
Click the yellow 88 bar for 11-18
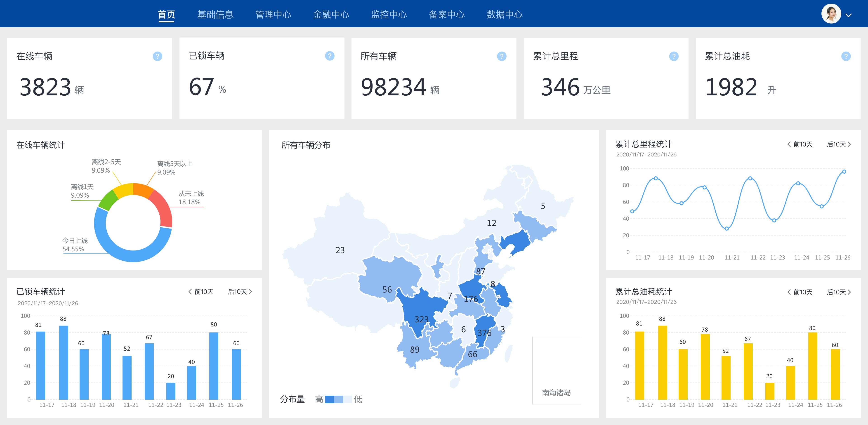point(663,362)
